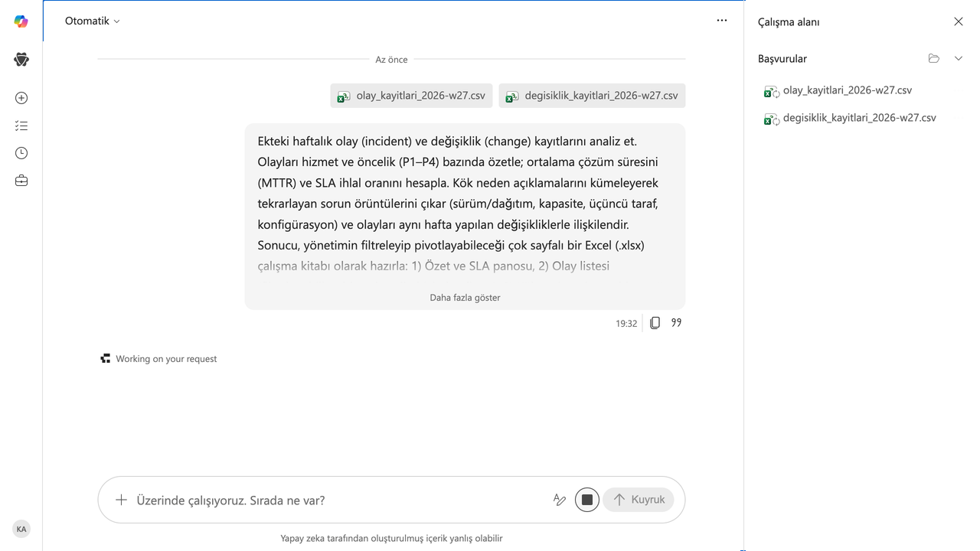Open degisiklik_kayitlari_2026-w27.csv attachment chip in chat
The height and width of the screenshot is (551, 980).
pos(592,96)
